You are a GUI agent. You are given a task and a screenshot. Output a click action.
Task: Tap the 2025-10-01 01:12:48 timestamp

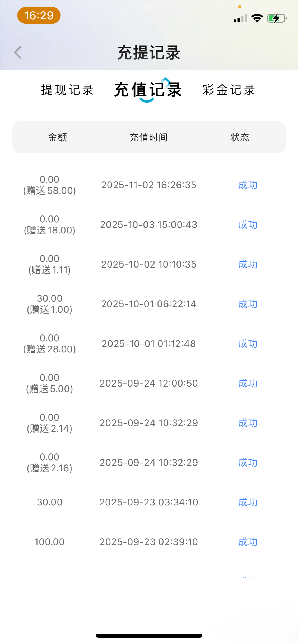[x=148, y=344]
